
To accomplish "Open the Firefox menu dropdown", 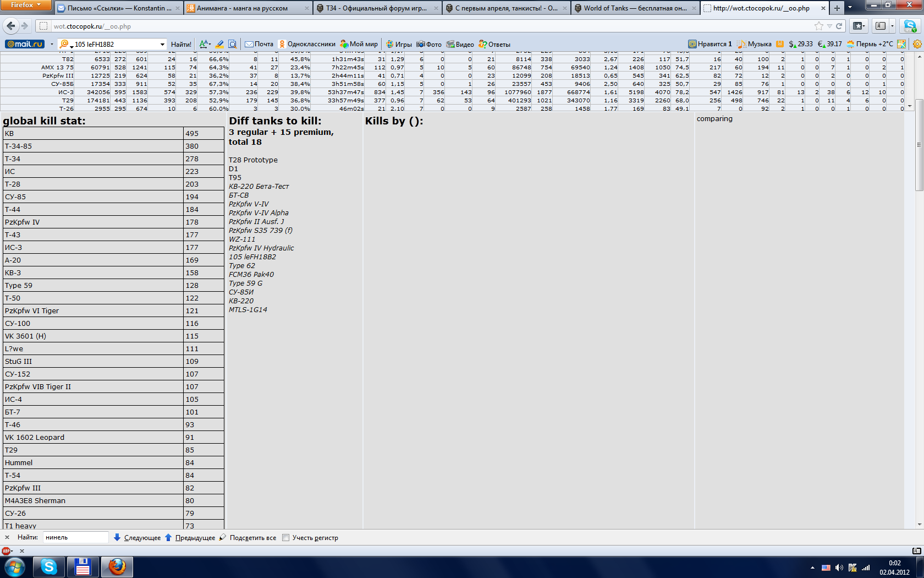I will [26, 5].
